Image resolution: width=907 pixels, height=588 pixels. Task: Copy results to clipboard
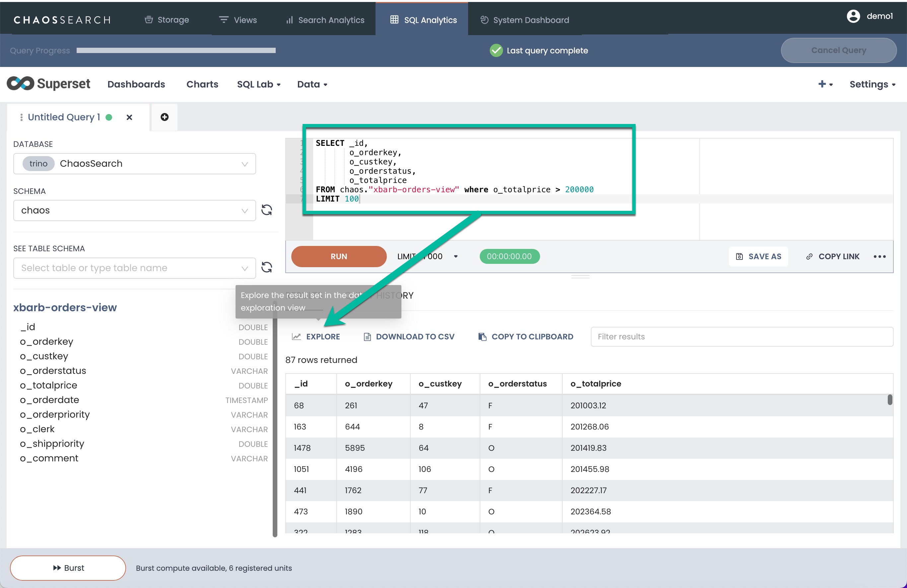525,337
